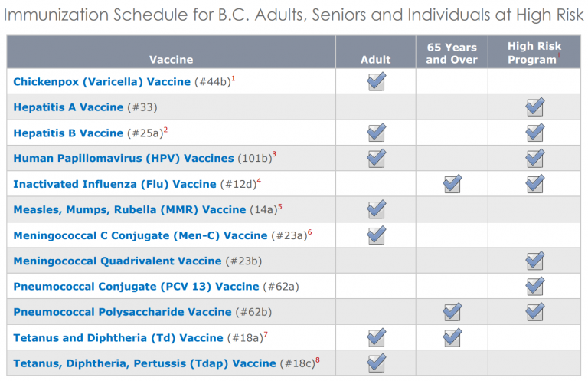
Task: Click Adult checkmark for Chickenpox vaccine
Action: (x=377, y=81)
